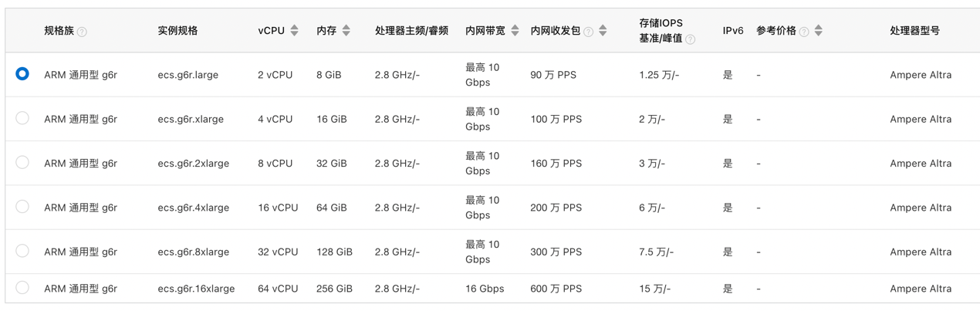Pick the ecs.g6r.4xlarge radio option
Image resolution: width=980 pixels, height=311 pixels.
coord(22,207)
